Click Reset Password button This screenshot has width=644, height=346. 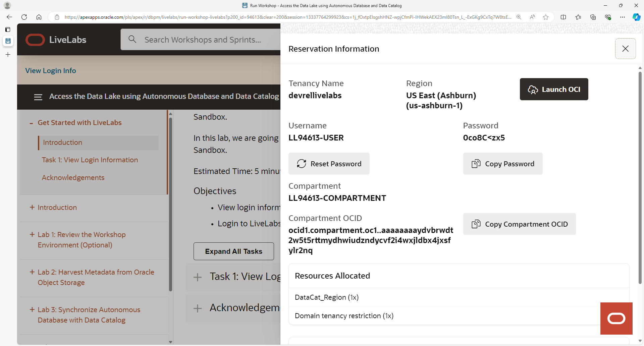[x=329, y=164]
